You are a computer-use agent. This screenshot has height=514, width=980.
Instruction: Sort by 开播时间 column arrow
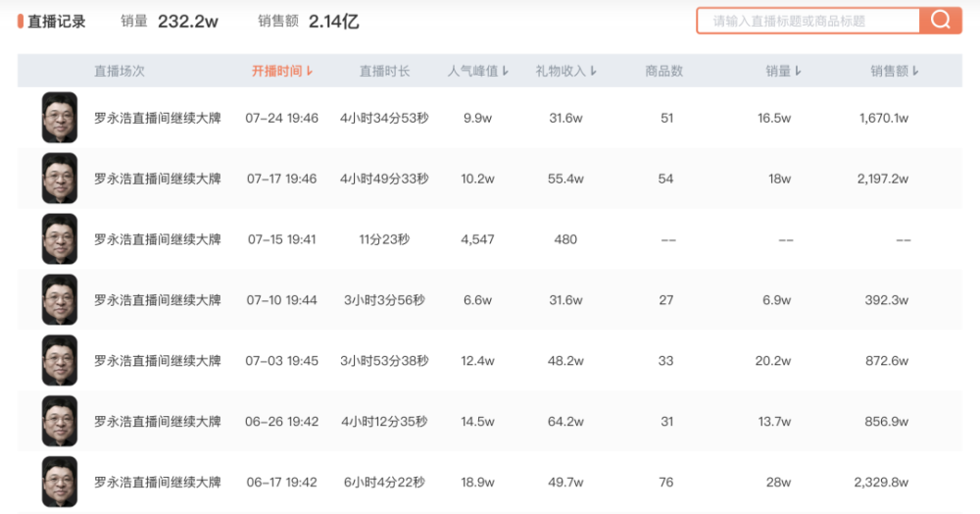click(310, 72)
